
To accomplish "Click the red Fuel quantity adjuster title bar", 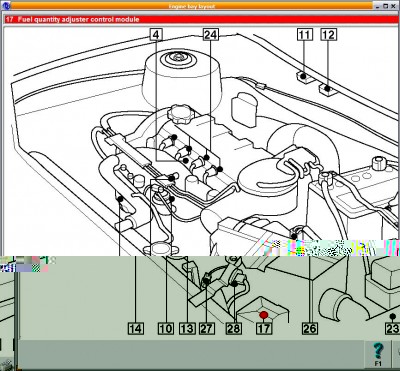I will (x=201, y=19).
